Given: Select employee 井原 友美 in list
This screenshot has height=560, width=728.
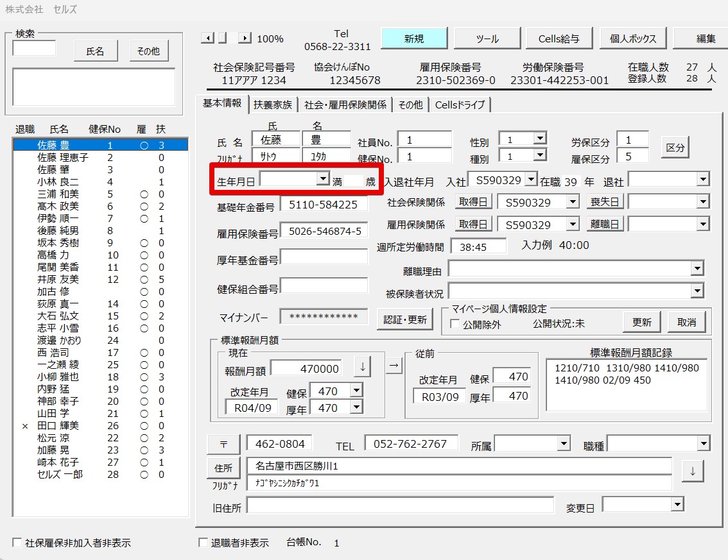Looking at the screenshot, I should click(x=100, y=279).
